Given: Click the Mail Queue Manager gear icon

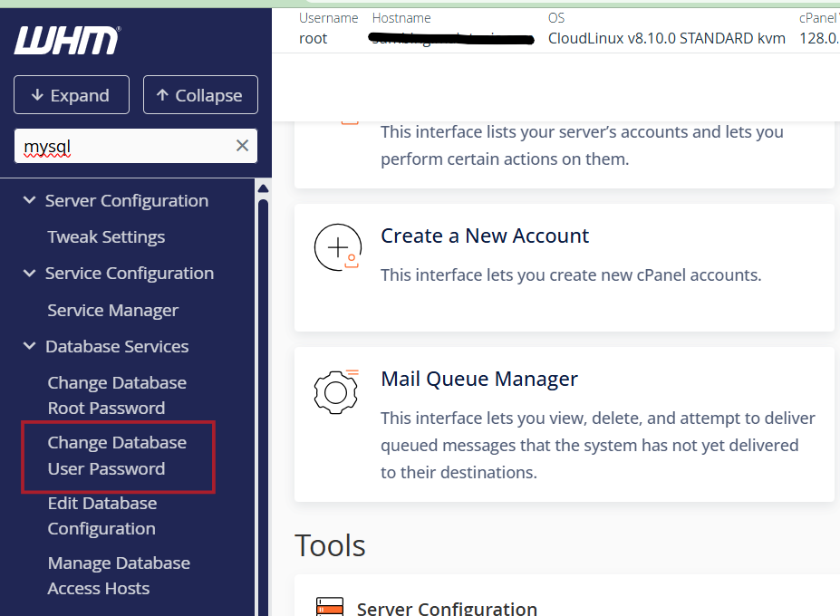Looking at the screenshot, I should point(336,391).
